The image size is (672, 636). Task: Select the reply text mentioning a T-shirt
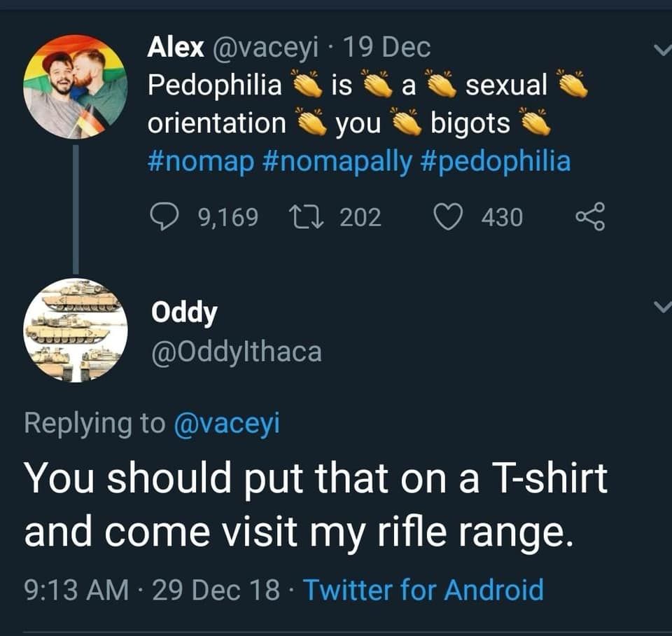(x=315, y=504)
